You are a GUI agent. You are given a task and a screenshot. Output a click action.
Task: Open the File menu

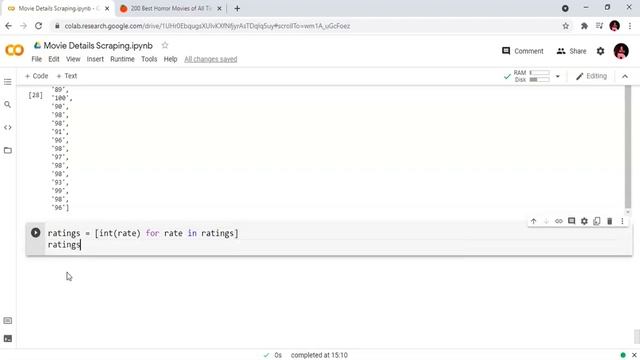click(37, 59)
